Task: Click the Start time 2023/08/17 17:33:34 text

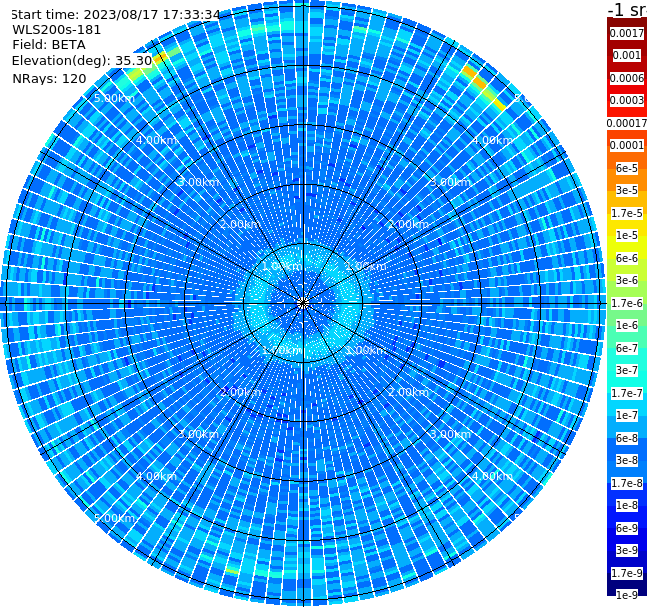Action: coord(115,15)
